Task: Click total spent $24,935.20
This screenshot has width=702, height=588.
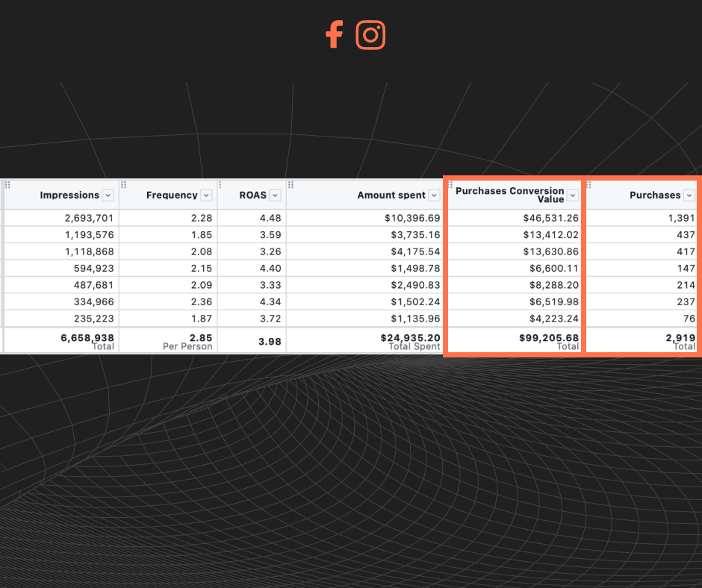Action: (411, 338)
